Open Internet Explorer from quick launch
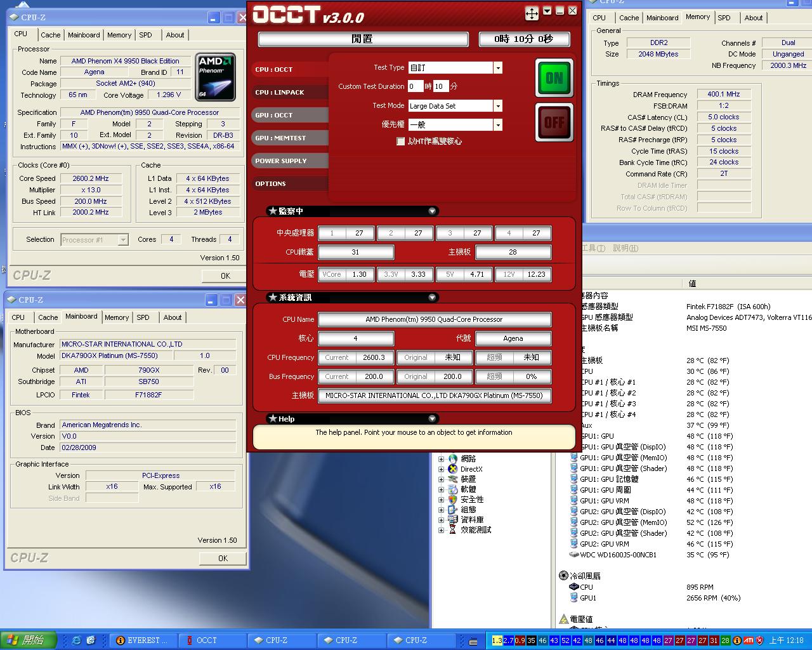The width and height of the screenshot is (812, 650). click(x=77, y=640)
